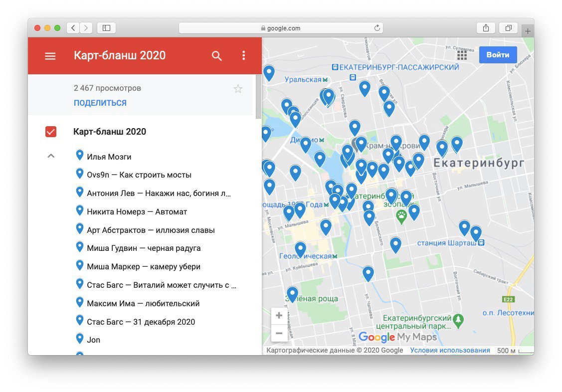Click the search magnifier icon

tap(216, 56)
